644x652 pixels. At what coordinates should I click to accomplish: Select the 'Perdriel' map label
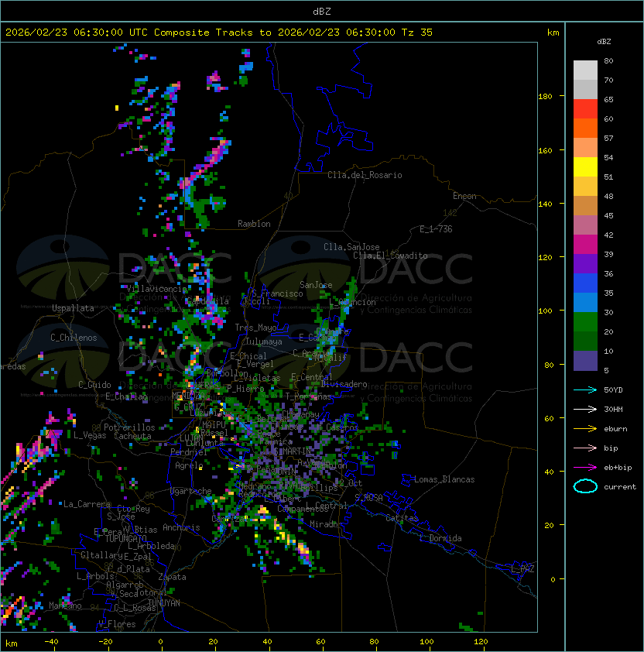pos(189,451)
